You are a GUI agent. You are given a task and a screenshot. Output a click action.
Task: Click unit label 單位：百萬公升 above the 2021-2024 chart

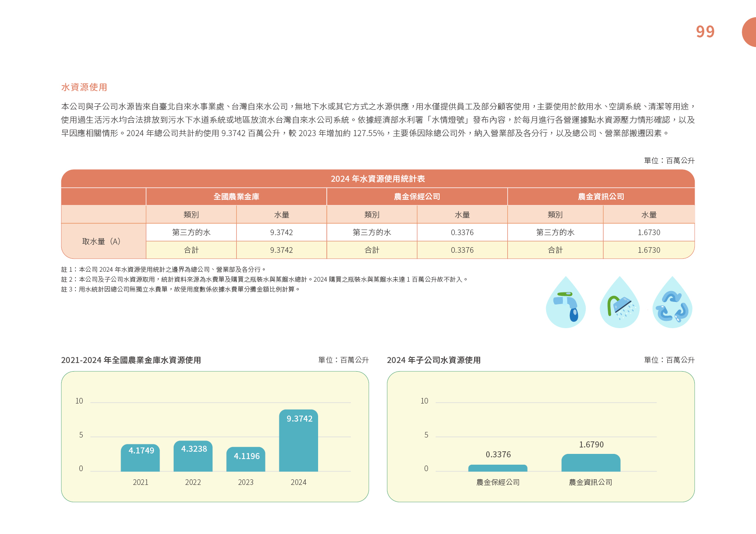(x=344, y=360)
